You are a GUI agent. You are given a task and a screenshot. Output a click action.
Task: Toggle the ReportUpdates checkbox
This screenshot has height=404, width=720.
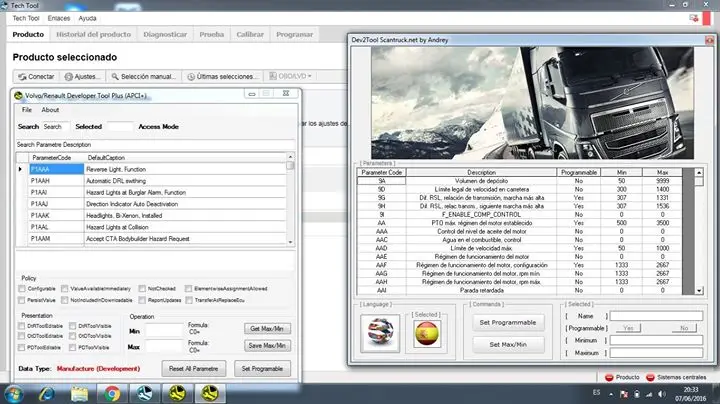click(142, 300)
